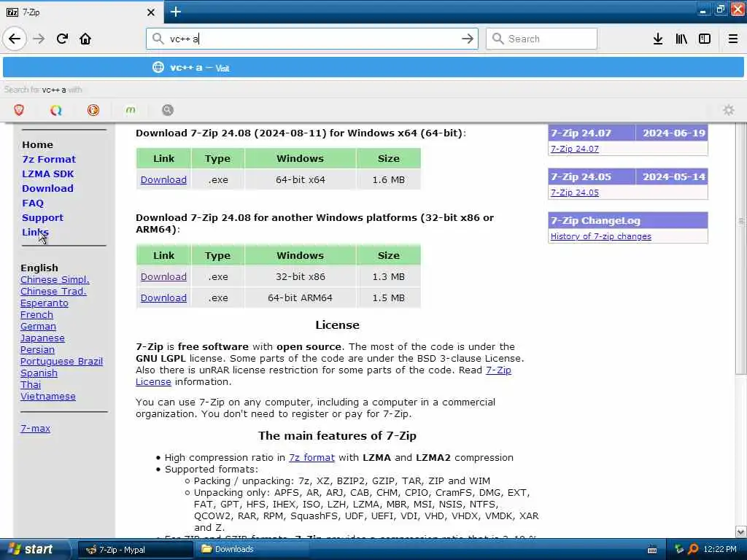Viewport: 747px width, 560px height.
Task: Search with Brave search engine icon
Action: (19, 110)
